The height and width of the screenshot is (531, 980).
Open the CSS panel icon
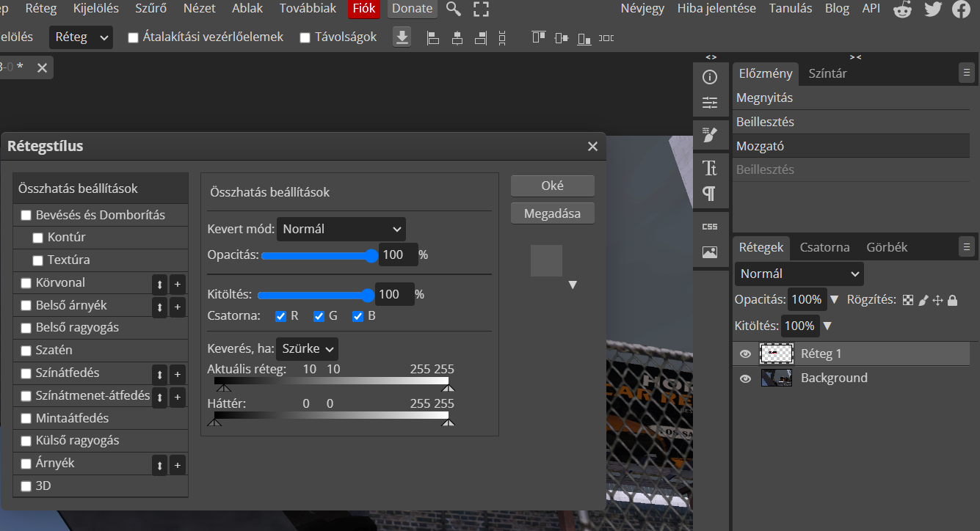710,227
